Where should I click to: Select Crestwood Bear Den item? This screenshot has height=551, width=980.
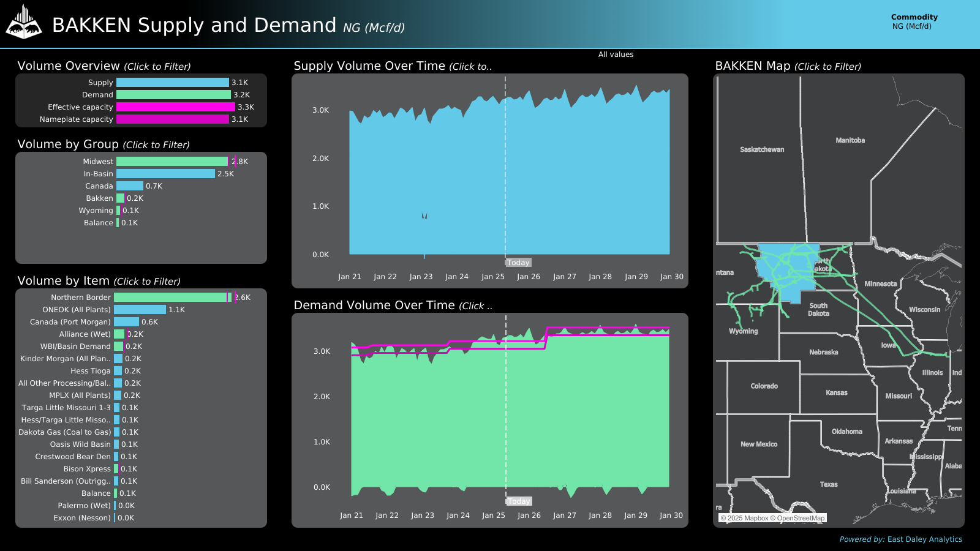pos(73,457)
